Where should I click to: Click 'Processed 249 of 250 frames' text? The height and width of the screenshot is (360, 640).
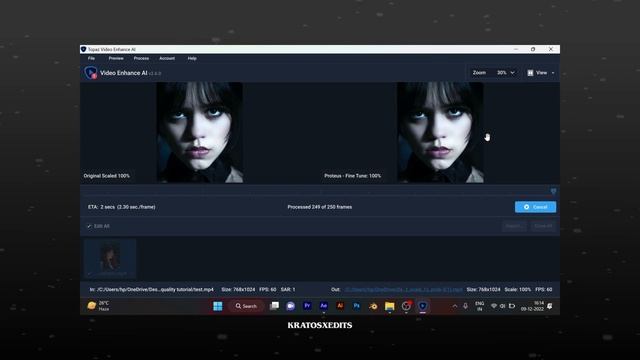pos(320,207)
